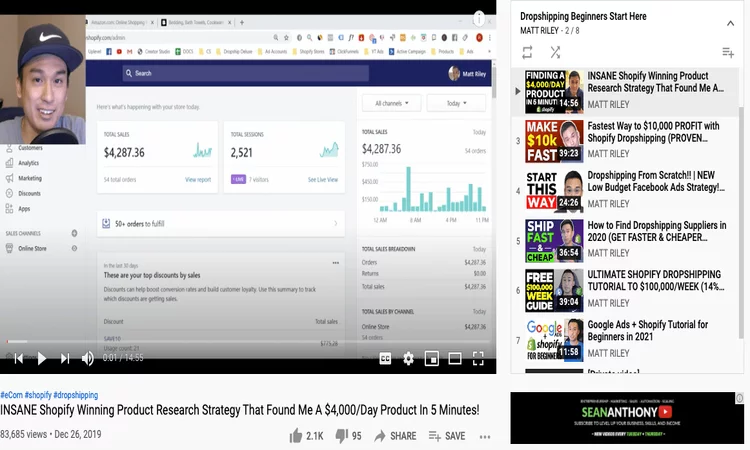Skip to previous video in playlist
Image resolution: width=750 pixels, height=450 pixels.
pos(19,358)
